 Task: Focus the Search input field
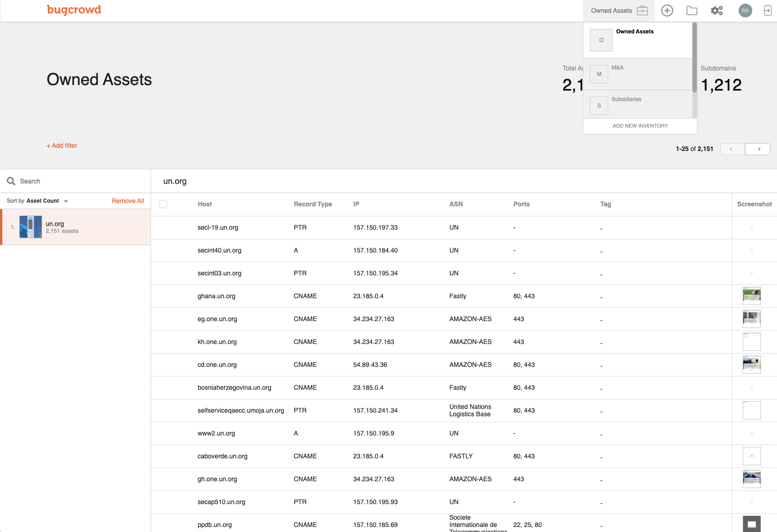click(82, 181)
